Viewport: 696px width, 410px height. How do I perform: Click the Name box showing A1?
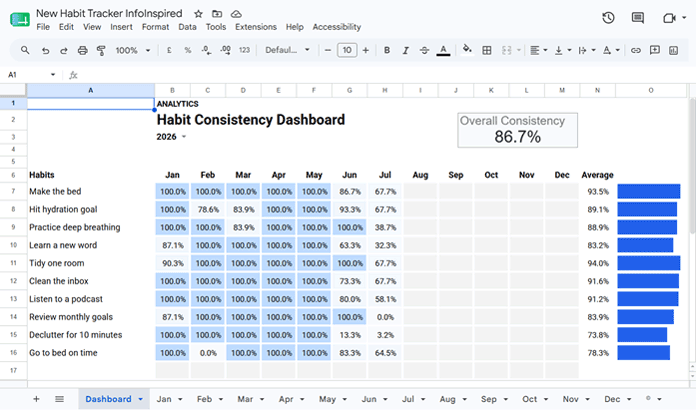(31, 75)
